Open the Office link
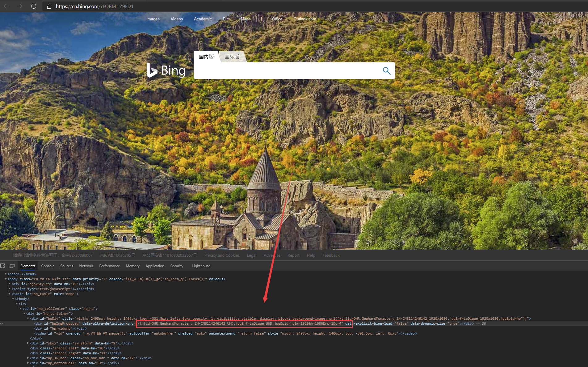Screen dimensions: 588x367 [277, 19]
